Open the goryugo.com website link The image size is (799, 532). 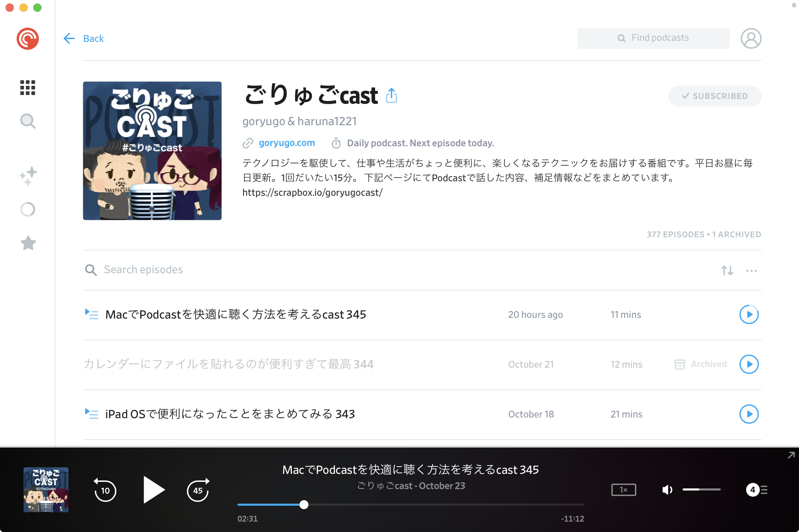click(287, 143)
